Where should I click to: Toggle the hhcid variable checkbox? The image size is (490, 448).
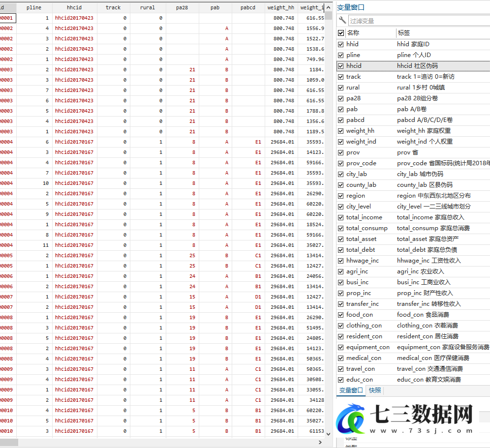click(x=340, y=66)
